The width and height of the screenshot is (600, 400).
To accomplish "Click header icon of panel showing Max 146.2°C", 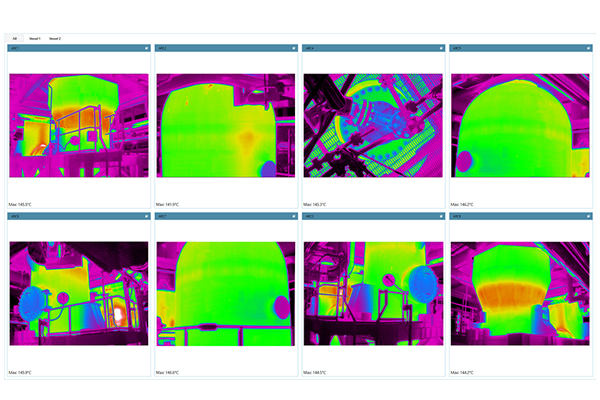I will 588,48.
